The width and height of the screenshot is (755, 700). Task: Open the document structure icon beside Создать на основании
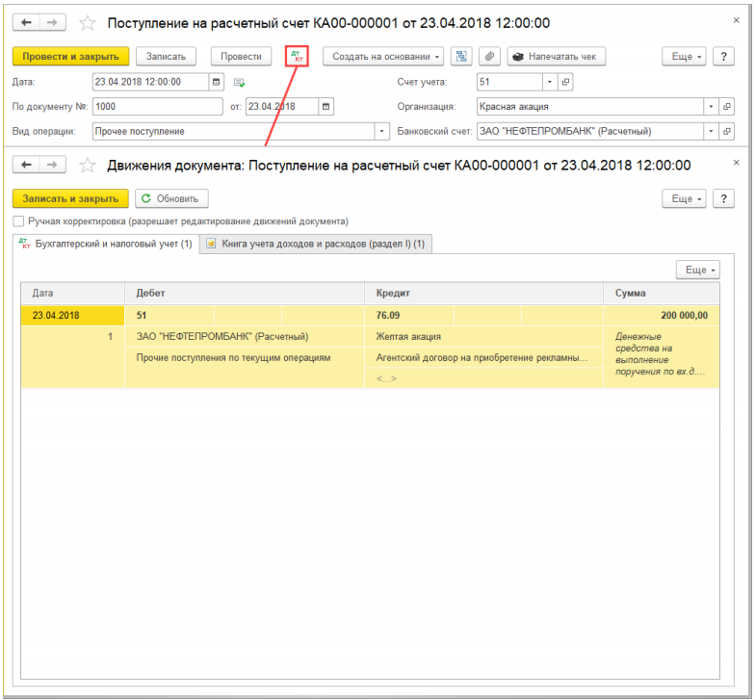tap(461, 56)
